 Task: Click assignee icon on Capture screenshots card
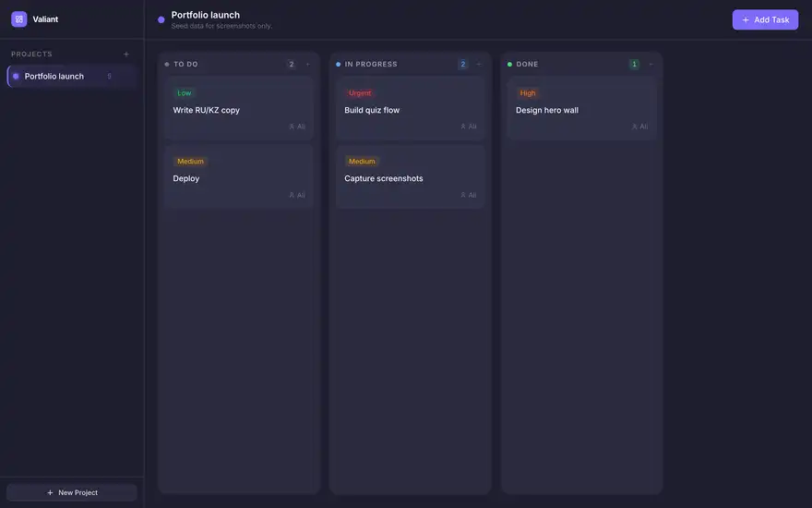click(x=463, y=195)
